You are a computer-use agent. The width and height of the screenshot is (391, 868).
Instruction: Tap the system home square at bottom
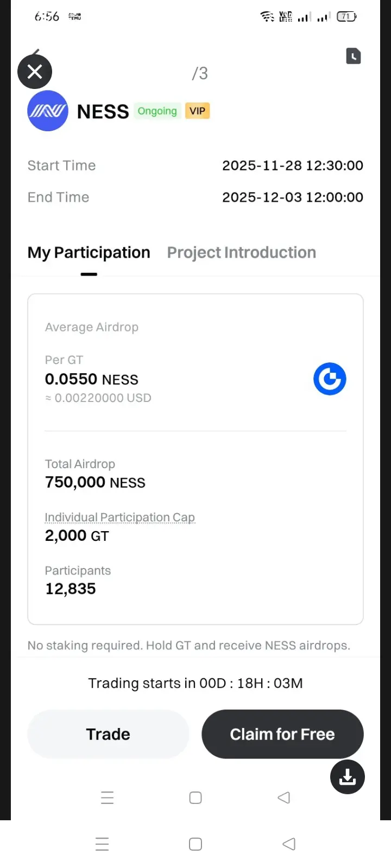tap(195, 844)
